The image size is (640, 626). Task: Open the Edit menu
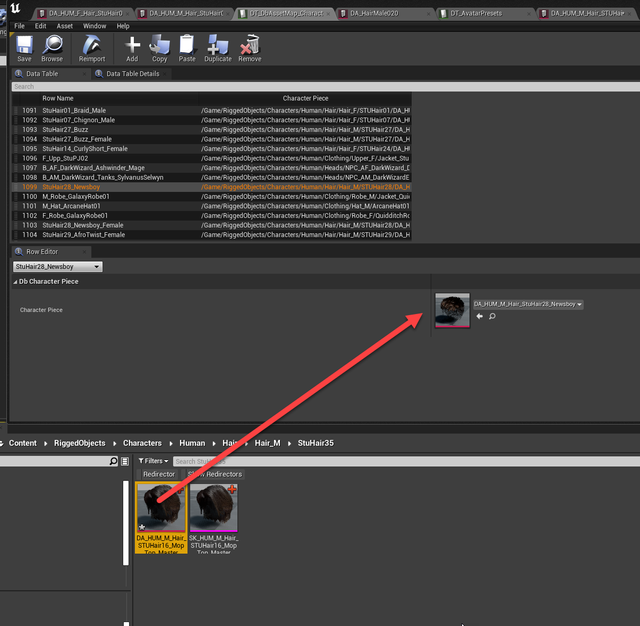pos(40,26)
